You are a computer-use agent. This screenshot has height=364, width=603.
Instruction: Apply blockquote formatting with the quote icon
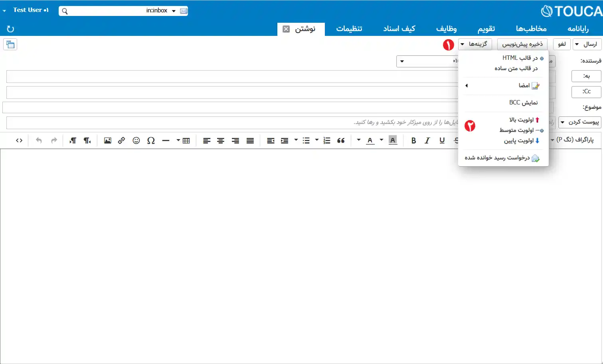tap(341, 140)
